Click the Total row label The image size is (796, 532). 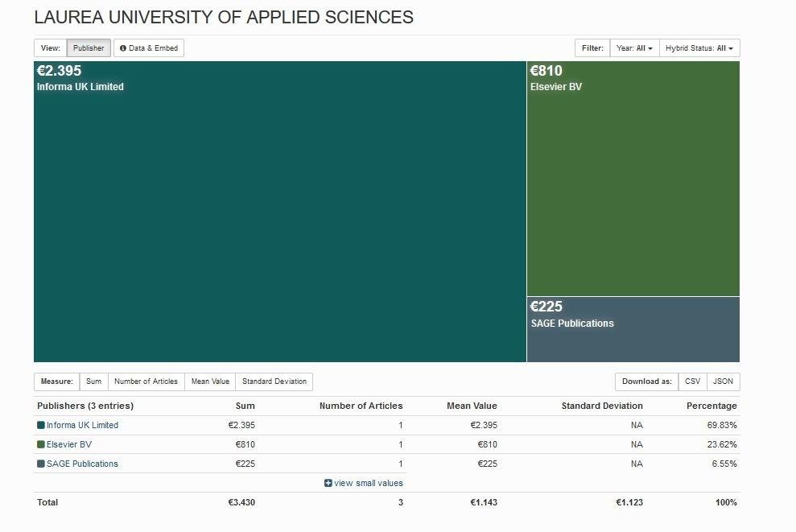coord(47,502)
